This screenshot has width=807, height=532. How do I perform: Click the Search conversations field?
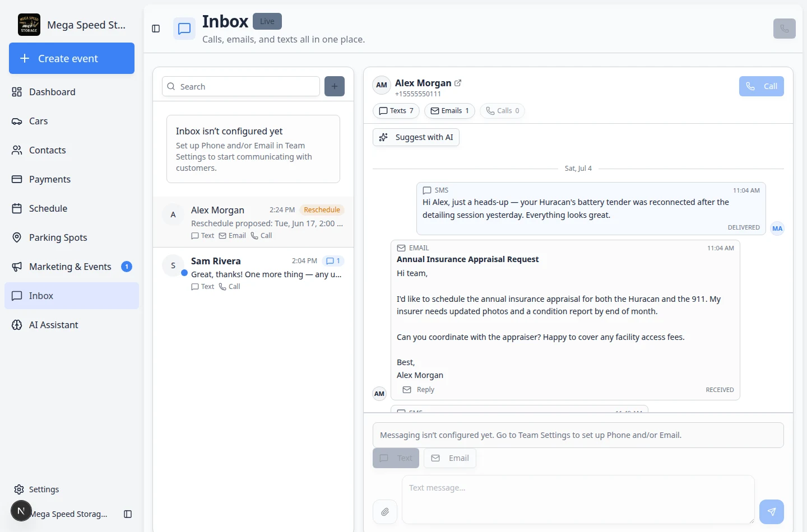point(241,86)
